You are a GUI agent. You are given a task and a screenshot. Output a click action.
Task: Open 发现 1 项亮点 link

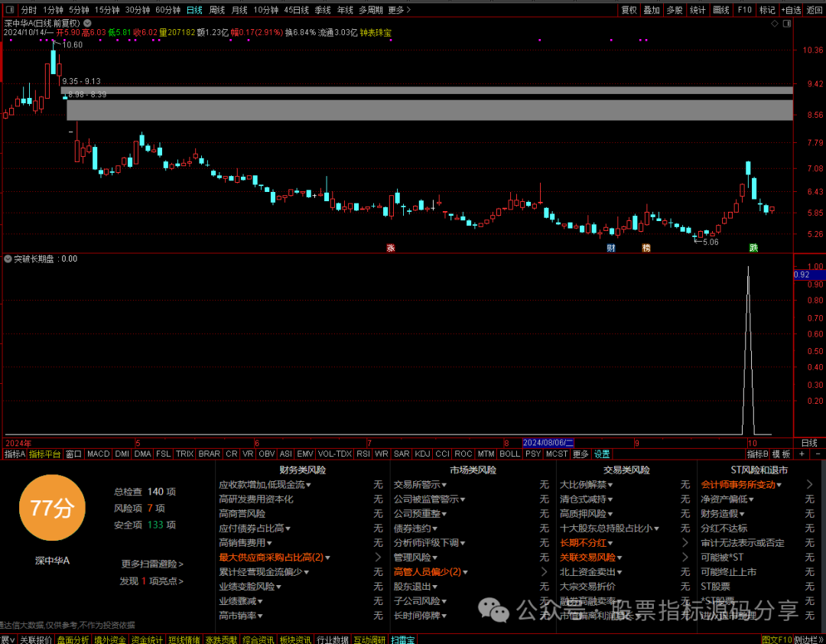click(151, 581)
